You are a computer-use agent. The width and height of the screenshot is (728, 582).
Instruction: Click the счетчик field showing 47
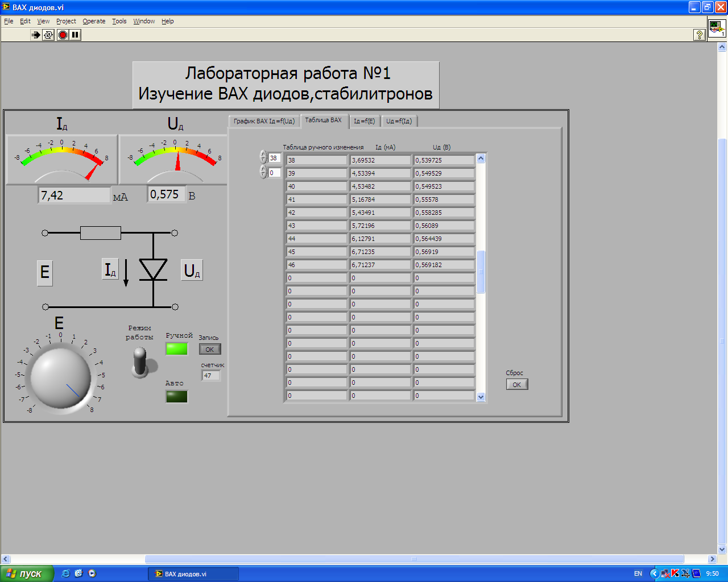[x=210, y=376]
